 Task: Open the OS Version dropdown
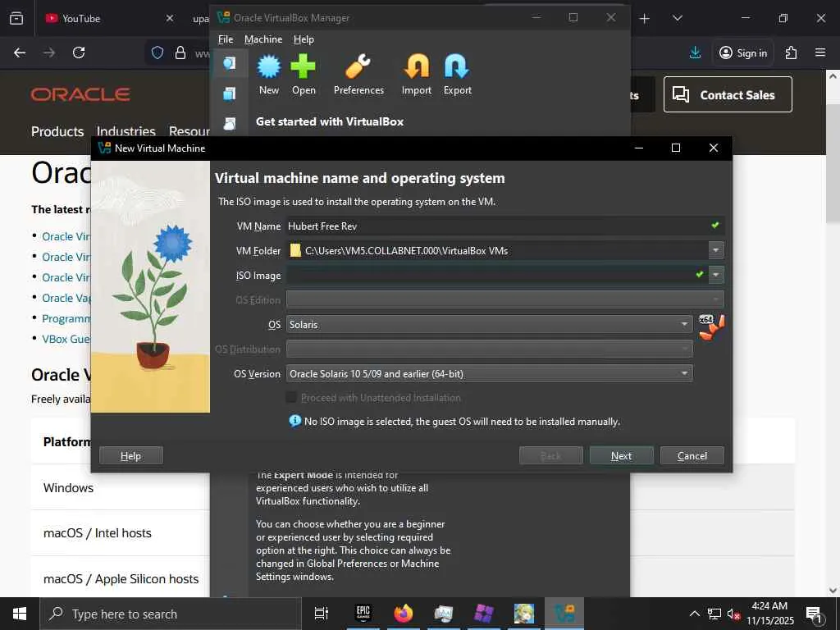point(489,373)
